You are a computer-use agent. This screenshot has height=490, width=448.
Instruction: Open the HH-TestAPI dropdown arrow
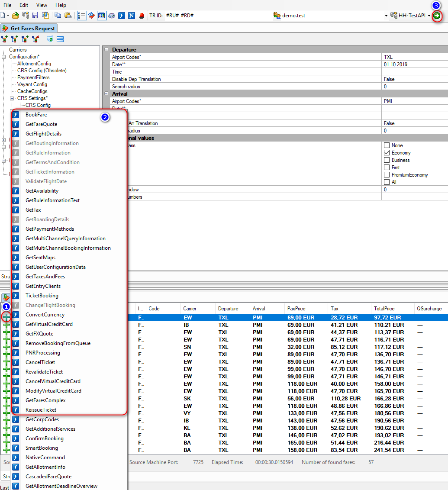click(429, 16)
